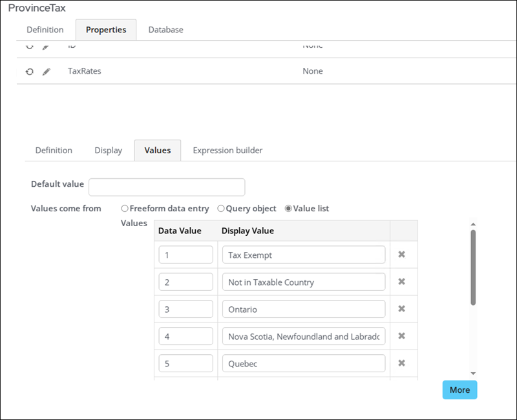This screenshot has width=517, height=420.
Task: Delete the Quebec value row
Action: [x=401, y=363]
